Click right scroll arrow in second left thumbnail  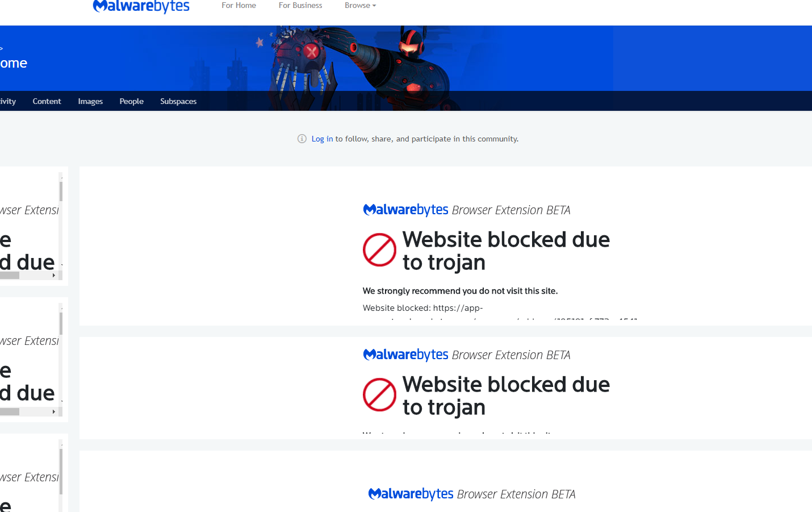[x=54, y=412]
